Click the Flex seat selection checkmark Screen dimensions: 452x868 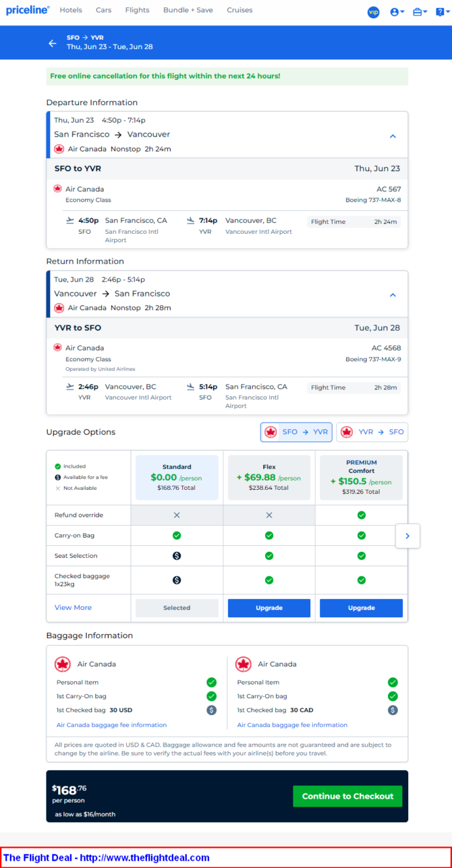tap(269, 556)
